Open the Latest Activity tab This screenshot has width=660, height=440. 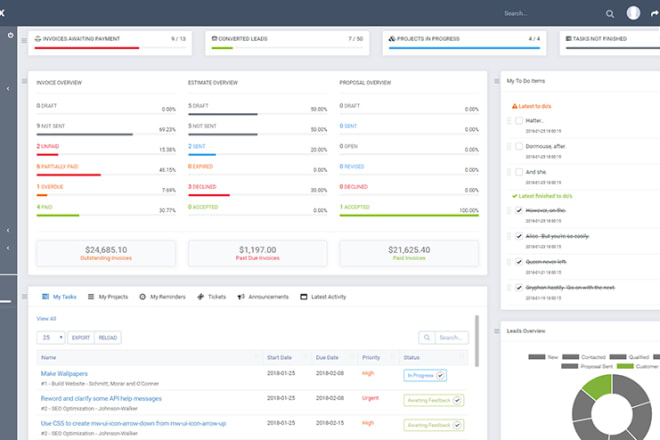pos(323,297)
